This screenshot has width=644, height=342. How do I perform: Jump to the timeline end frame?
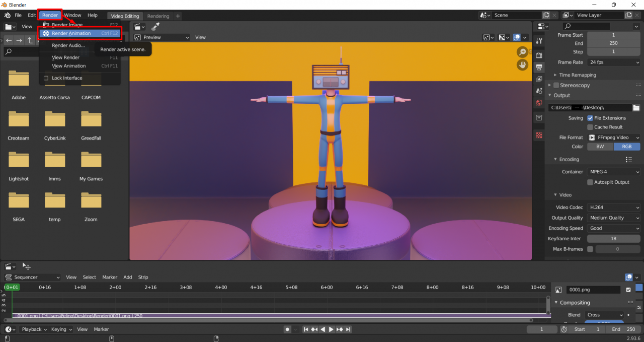(348, 329)
